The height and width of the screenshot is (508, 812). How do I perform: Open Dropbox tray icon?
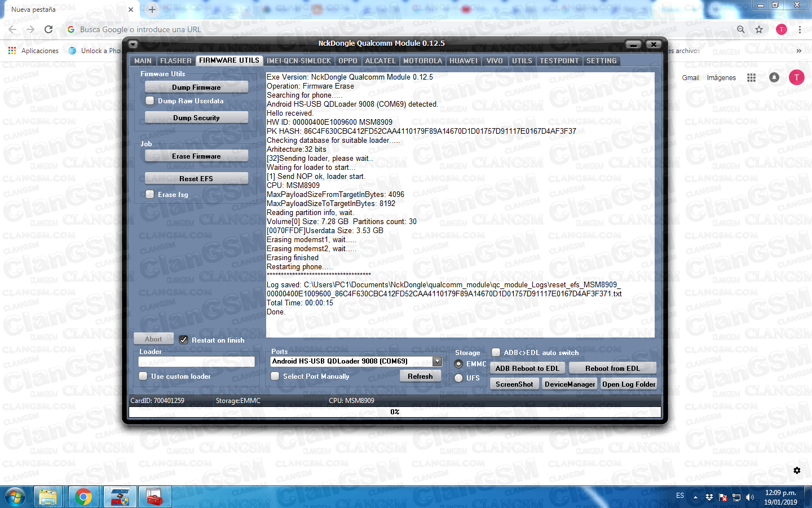709,497
